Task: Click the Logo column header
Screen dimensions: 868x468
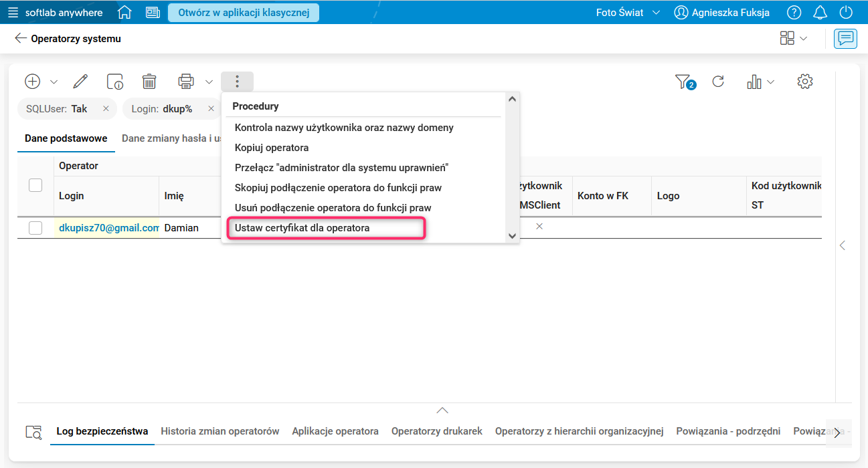Action: tap(699, 196)
